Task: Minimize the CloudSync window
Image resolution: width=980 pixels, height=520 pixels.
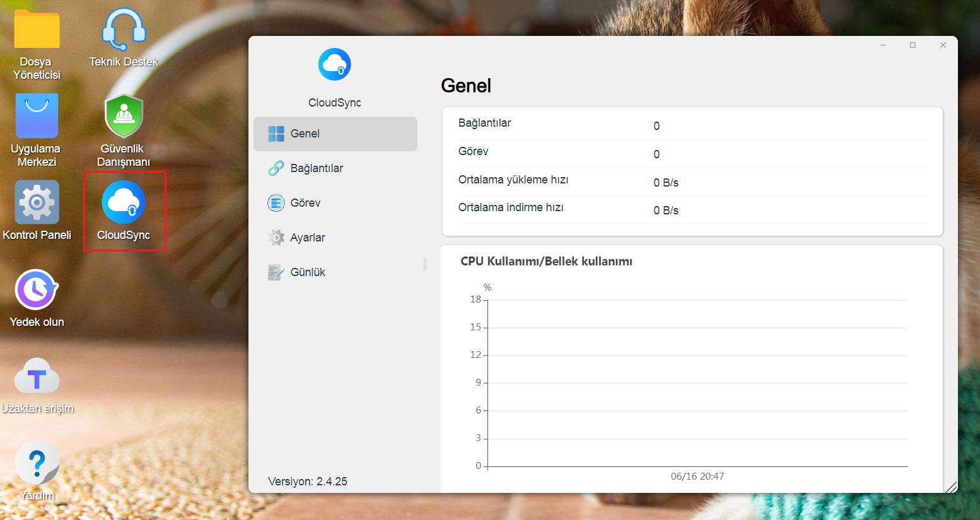Action: pyautogui.click(x=884, y=45)
